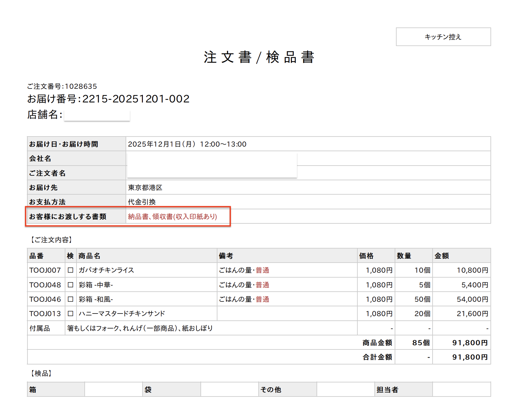
Task: Click the red text 納品書、領収書(収入印紙あり)
Action: (x=172, y=217)
